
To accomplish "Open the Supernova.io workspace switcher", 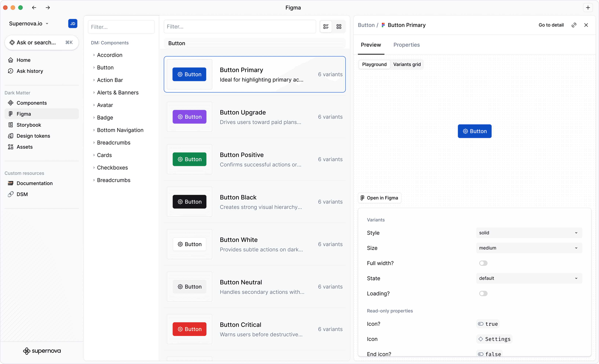I will 29,24.
